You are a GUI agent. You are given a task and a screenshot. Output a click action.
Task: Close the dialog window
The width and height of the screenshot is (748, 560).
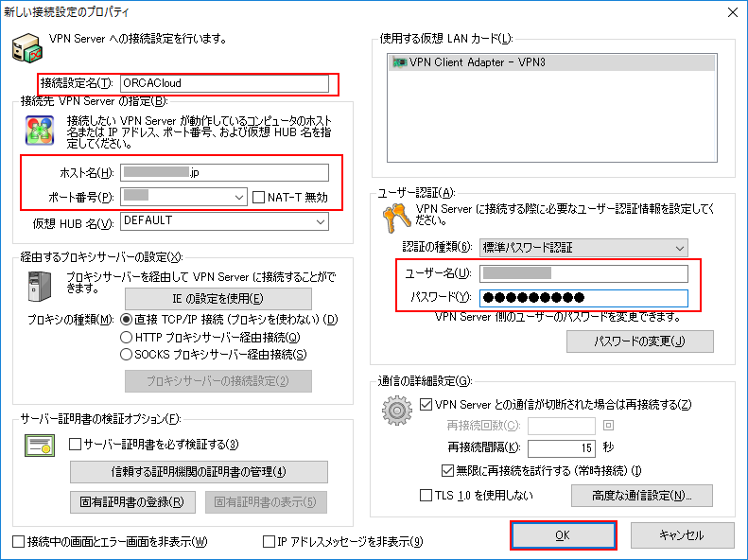click(733, 12)
